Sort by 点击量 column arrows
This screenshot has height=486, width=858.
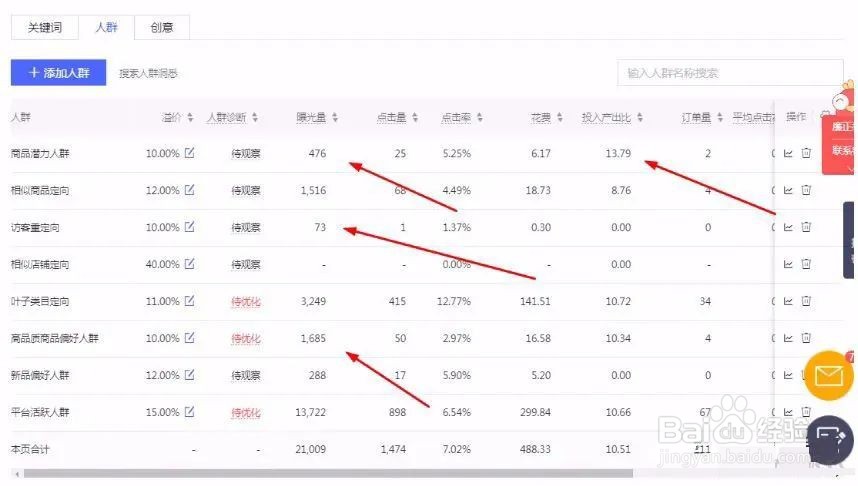tap(415, 117)
